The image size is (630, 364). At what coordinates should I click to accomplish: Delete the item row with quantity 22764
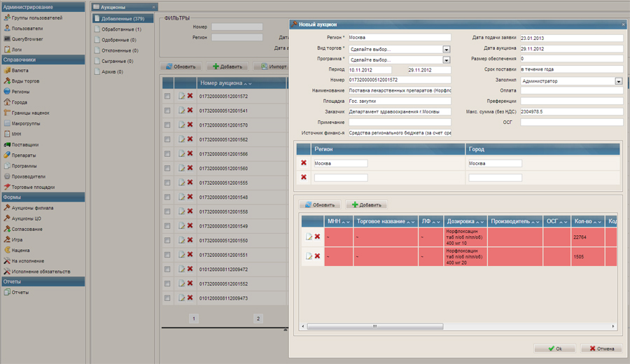click(317, 237)
